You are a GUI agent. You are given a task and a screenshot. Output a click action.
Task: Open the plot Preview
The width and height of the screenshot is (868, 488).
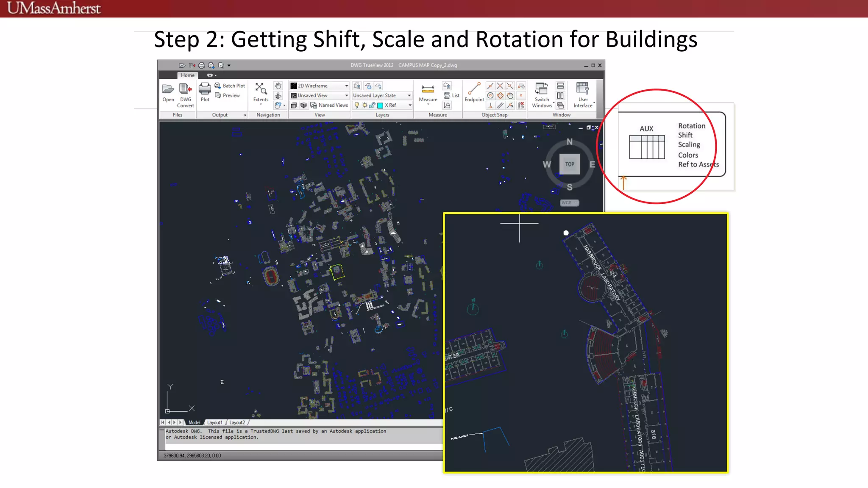point(228,95)
